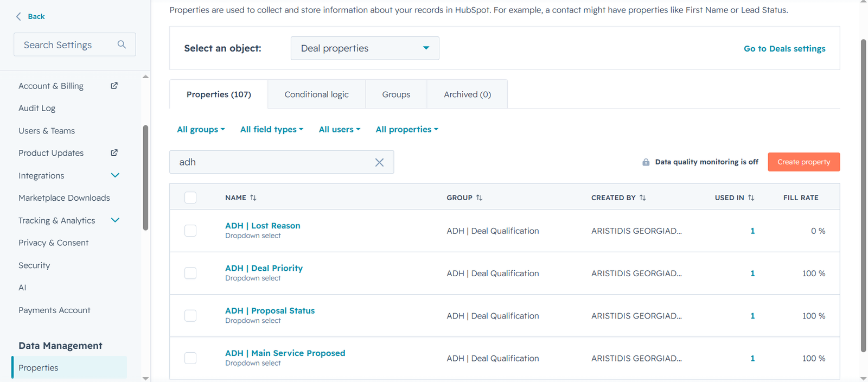
Task: Click the main page vertical scrollbar
Action: coord(864,195)
